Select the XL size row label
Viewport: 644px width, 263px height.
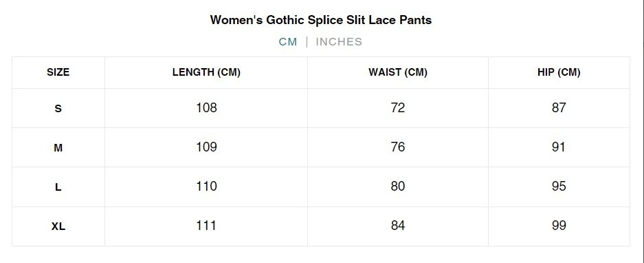[58, 227]
